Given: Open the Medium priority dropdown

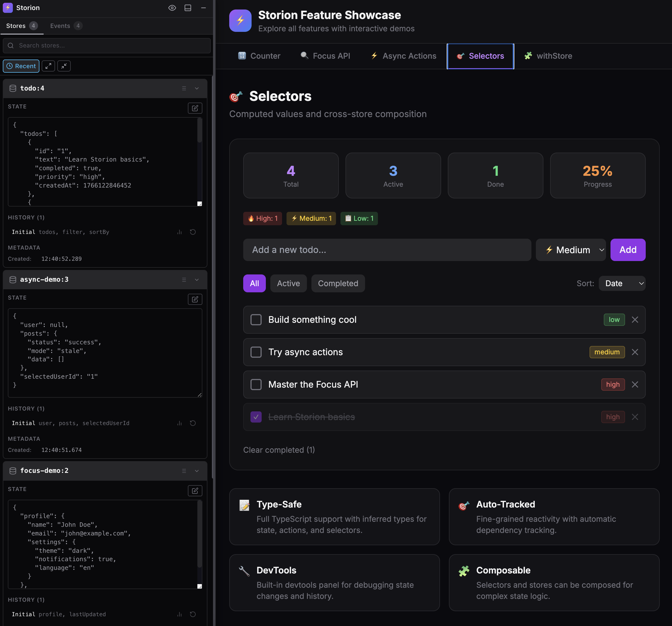Looking at the screenshot, I should pyautogui.click(x=571, y=250).
